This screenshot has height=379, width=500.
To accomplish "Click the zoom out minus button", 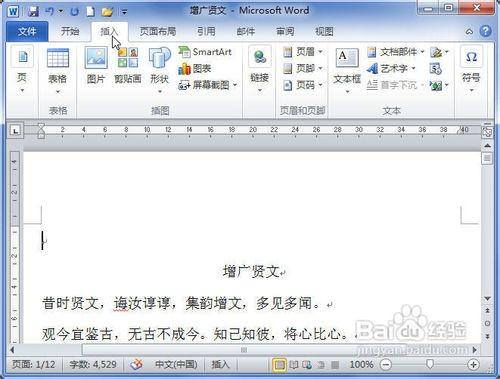I will (x=386, y=365).
